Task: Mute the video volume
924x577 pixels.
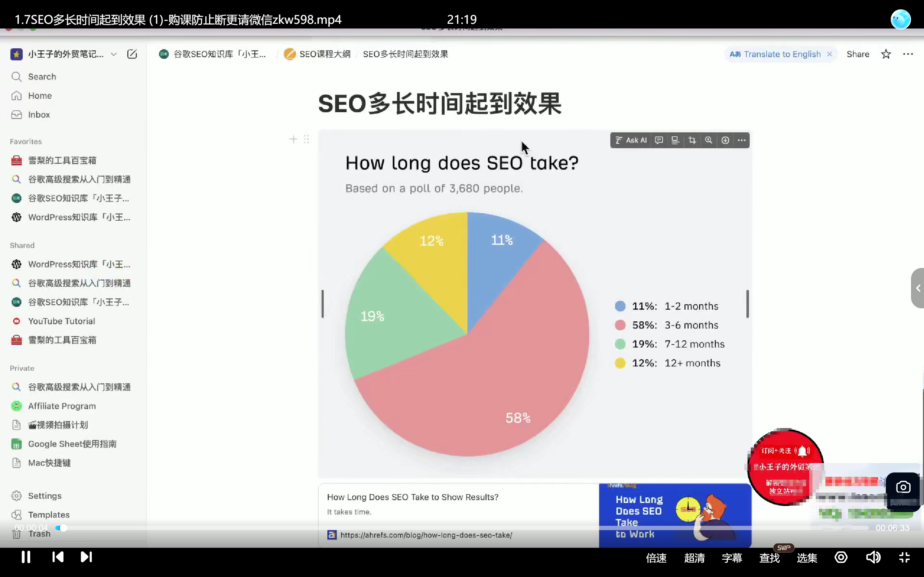Action: (x=873, y=558)
